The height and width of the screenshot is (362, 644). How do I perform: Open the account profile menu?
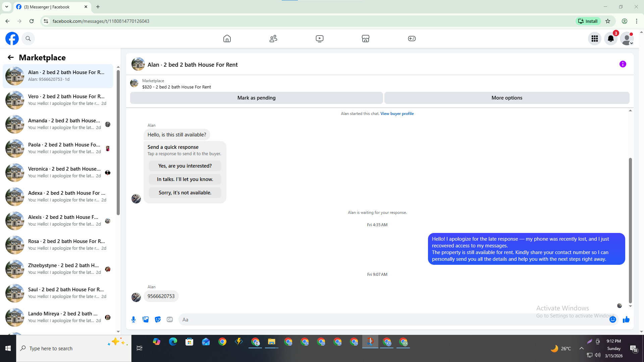627,39
